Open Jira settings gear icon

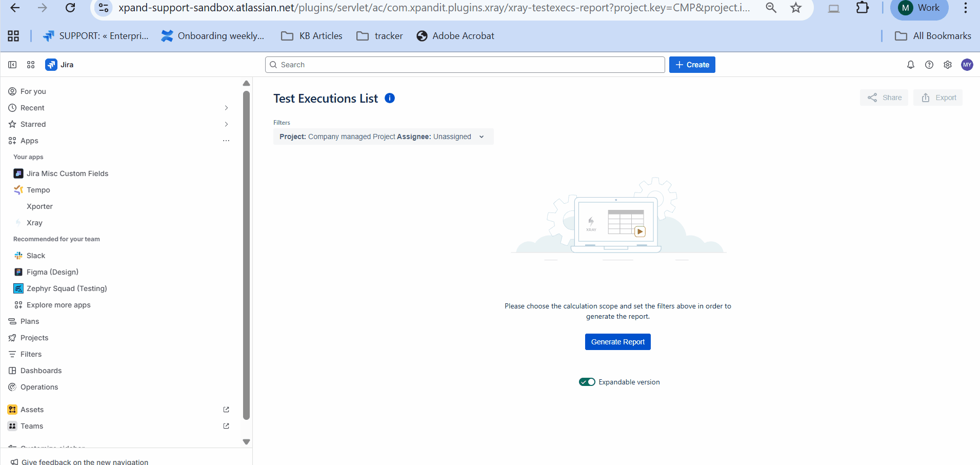947,65
